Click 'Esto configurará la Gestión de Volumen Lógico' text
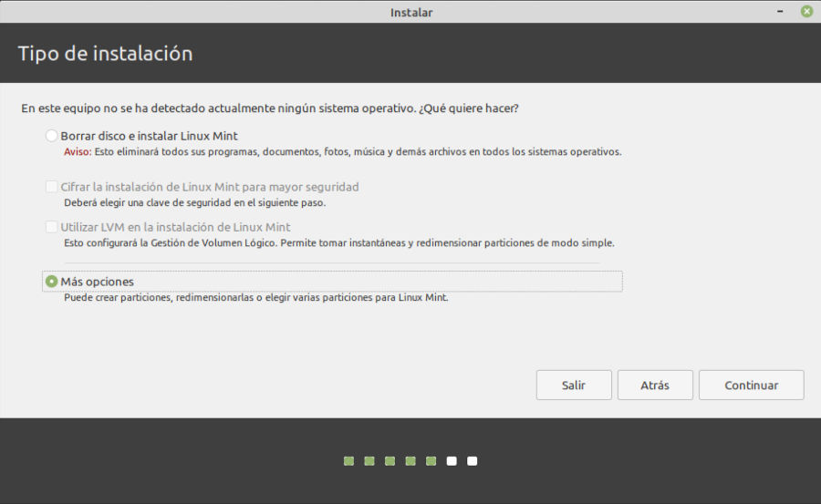This screenshot has width=821, height=504. pyautogui.click(x=339, y=242)
